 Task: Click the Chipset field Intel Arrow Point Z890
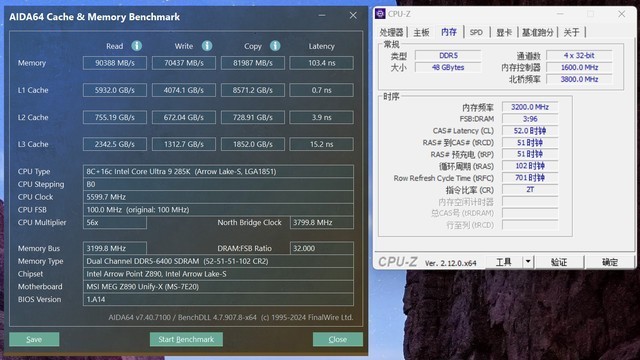[x=218, y=273]
